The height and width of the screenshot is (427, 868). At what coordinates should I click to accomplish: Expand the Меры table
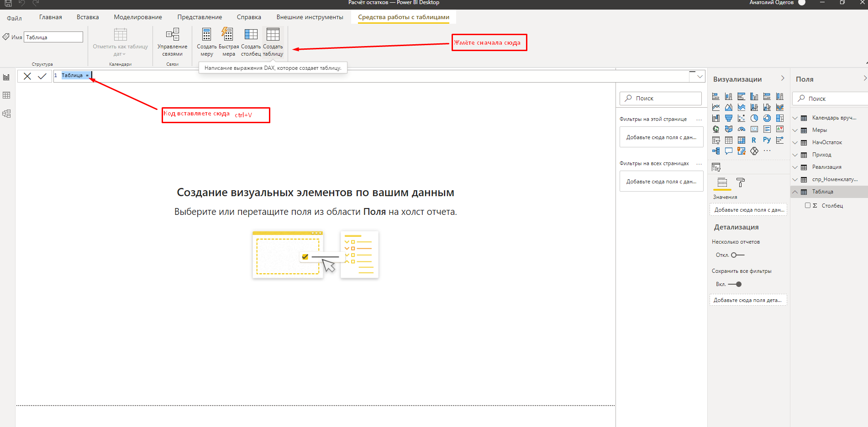[795, 130]
